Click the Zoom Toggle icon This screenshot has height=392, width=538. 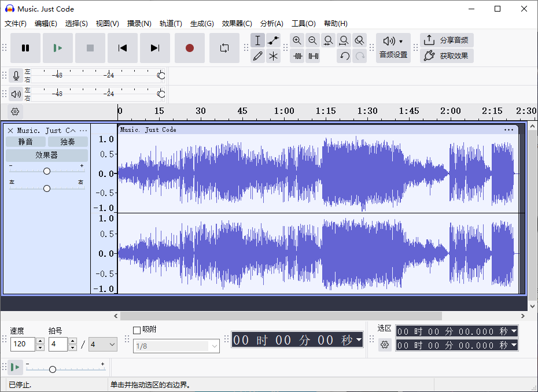[x=360, y=40]
